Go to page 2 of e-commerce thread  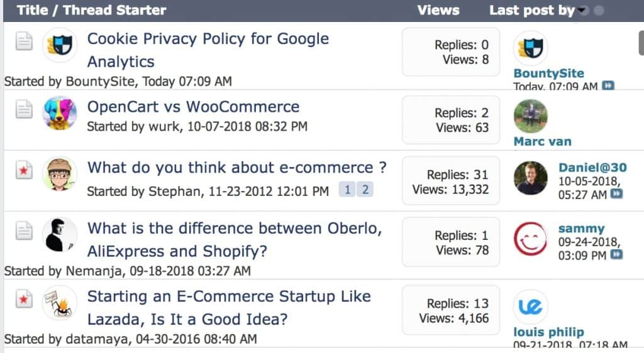tap(365, 190)
